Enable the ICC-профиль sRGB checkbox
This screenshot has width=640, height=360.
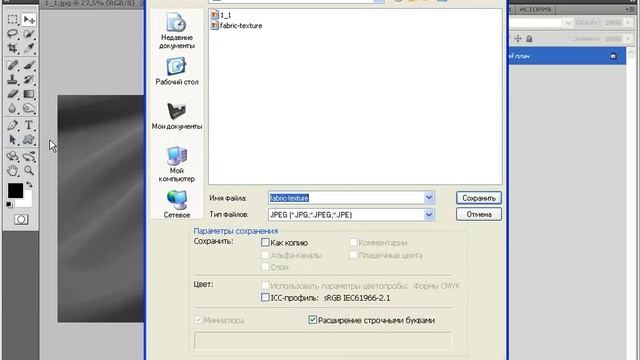pos(265,298)
